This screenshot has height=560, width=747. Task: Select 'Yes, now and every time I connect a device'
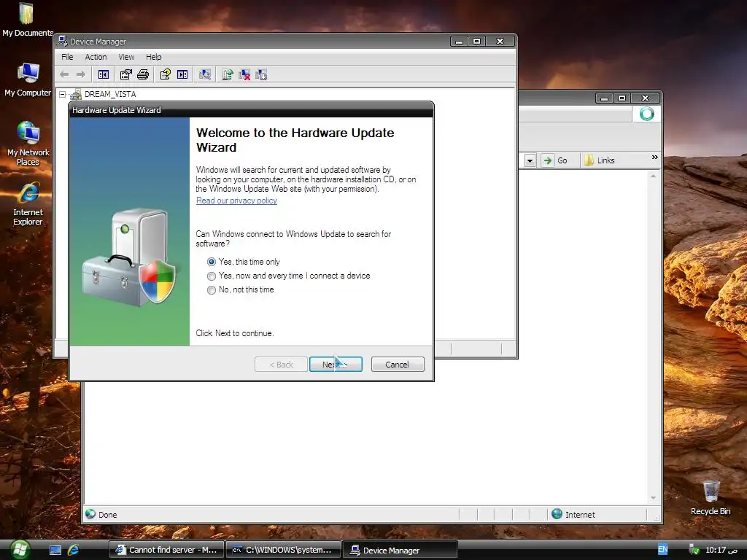[x=212, y=276]
